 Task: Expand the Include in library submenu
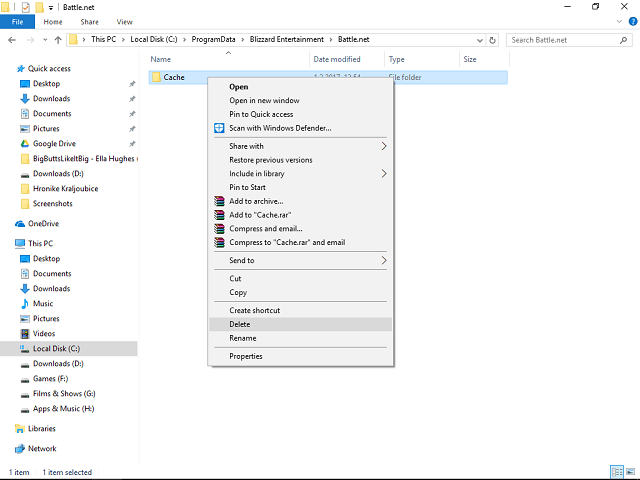point(300,173)
